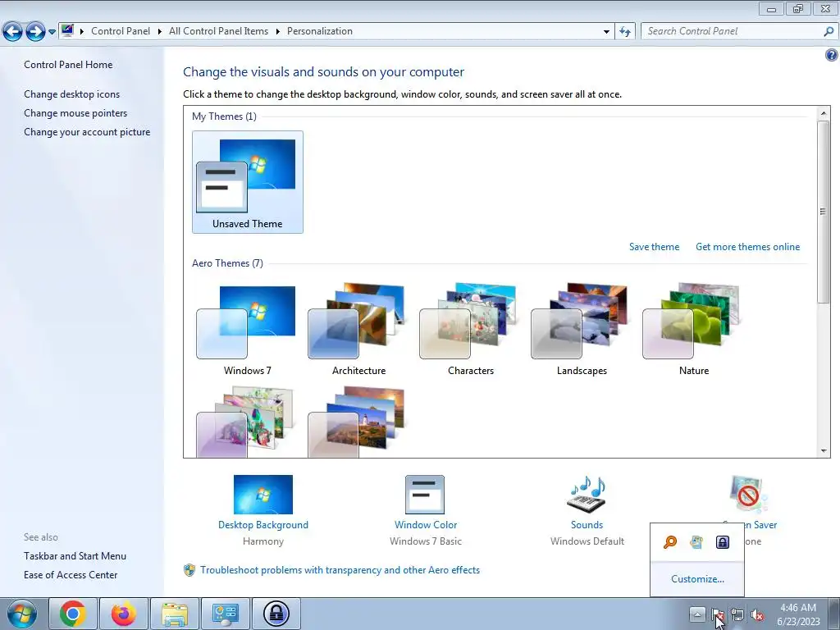Open Change mouse pointers
Viewport: 840px width, 630px height.
click(x=75, y=113)
